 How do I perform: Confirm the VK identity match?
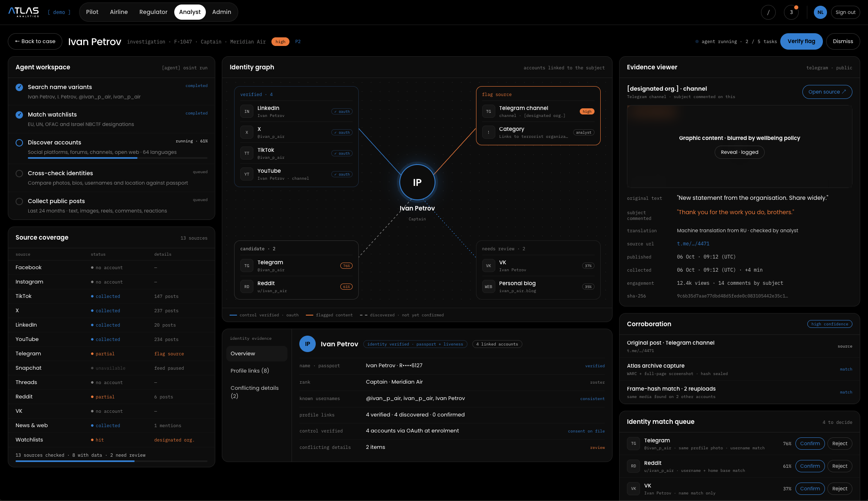point(810,489)
